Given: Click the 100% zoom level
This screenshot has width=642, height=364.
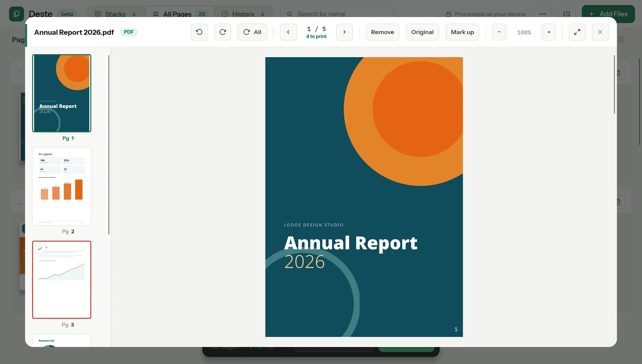Looking at the screenshot, I should pos(524,32).
